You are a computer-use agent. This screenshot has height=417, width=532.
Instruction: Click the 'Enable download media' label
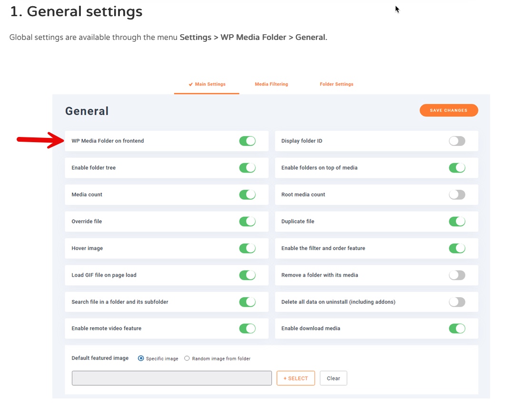coord(310,328)
